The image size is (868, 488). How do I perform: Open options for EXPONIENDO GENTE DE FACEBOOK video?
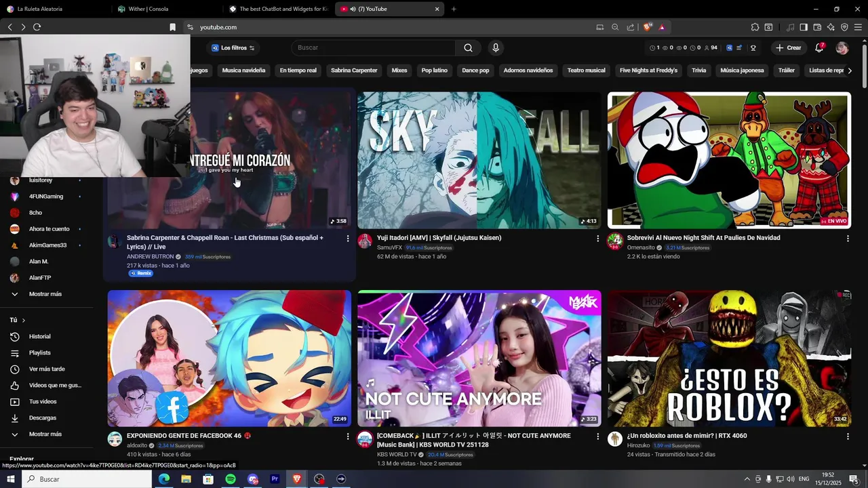click(x=348, y=436)
